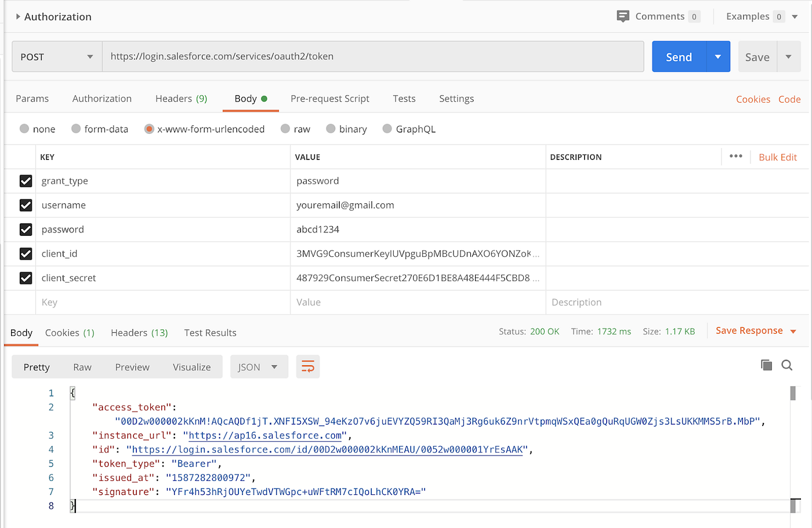The width and height of the screenshot is (812, 528).
Task: Open the response Headers (13) tab
Action: [x=139, y=333]
